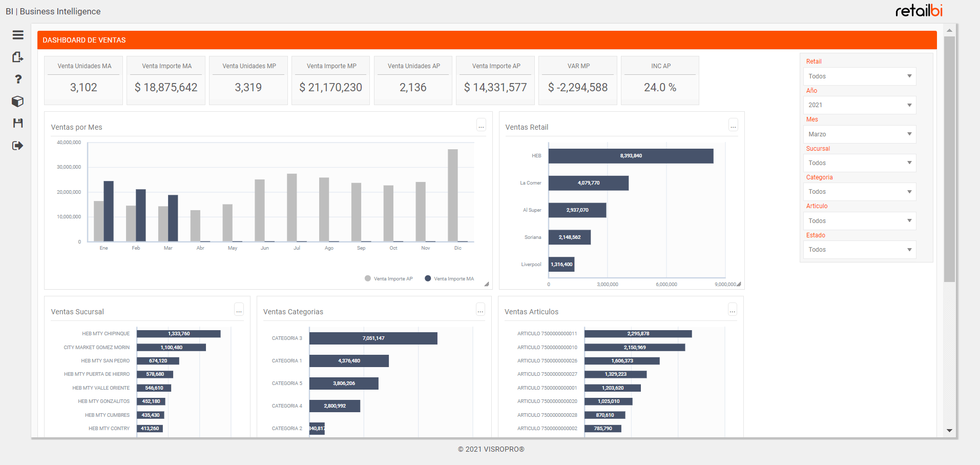This screenshot has width=980, height=465.
Task: Select the HEB bar in Ventas Retail
Action: [630, 155]
